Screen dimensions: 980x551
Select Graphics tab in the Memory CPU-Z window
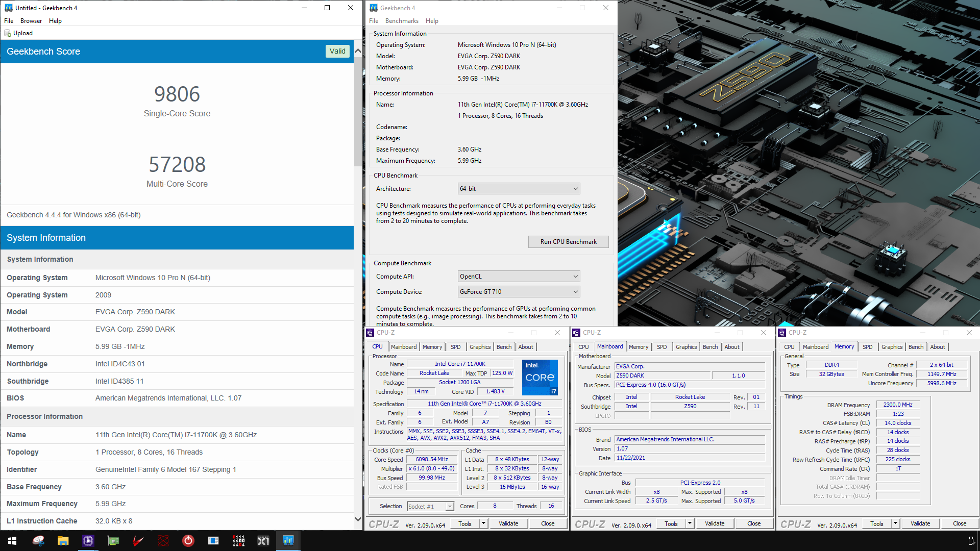pos(892,347)
